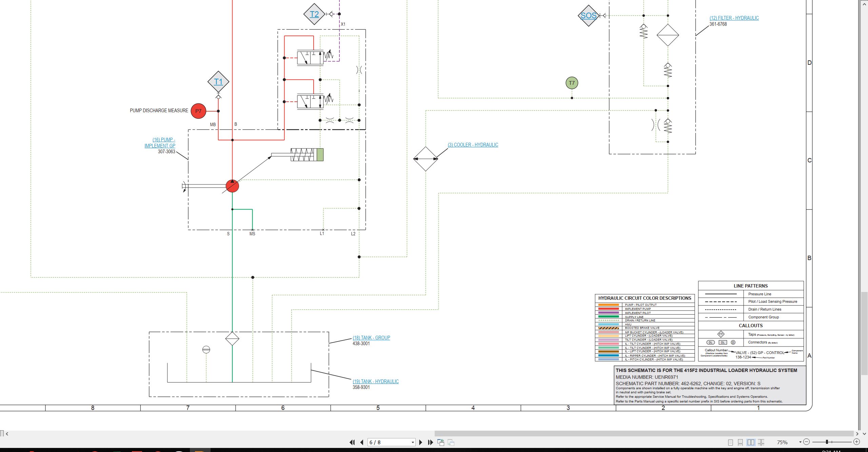Click the tank strainer diamond symbol

[232, 338]
